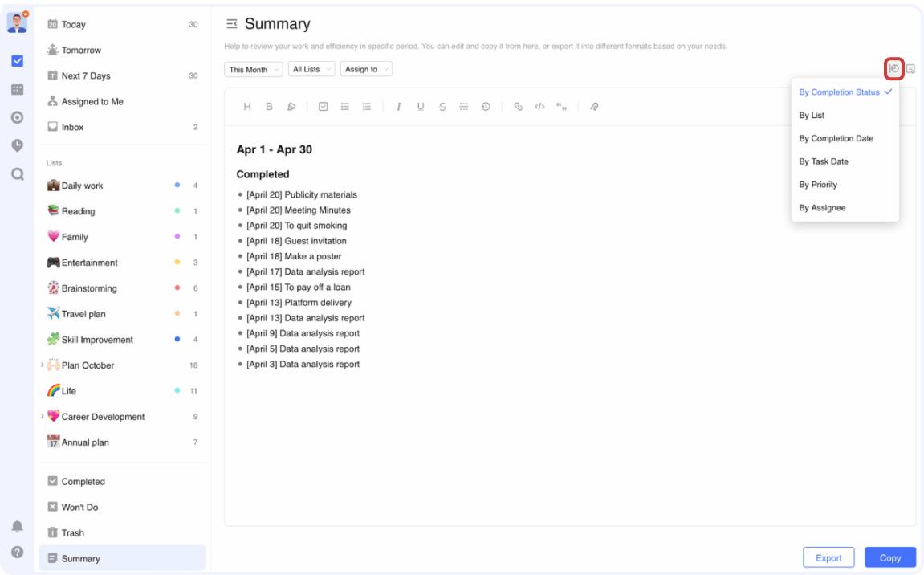Image resolution: width=924 pixels, height=575 pixels.
Task: Open the This Month date range dropdown
Action: [253, 70]
